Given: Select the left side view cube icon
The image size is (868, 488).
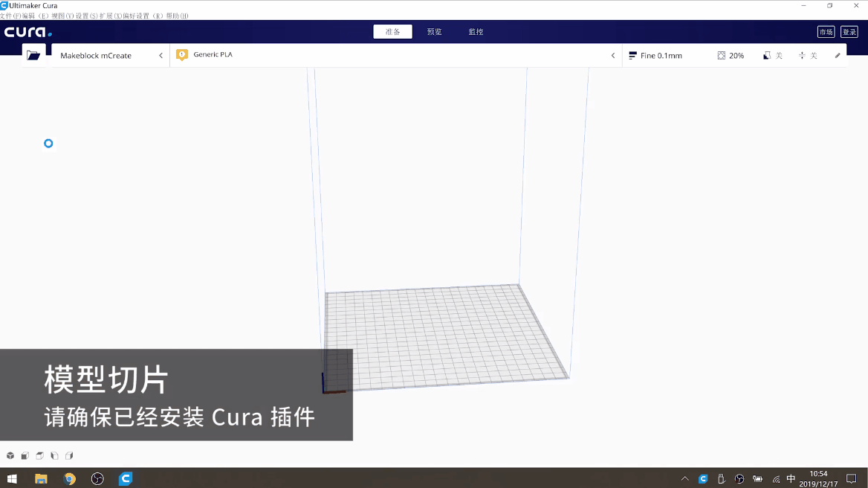Looking at the screenshot, I should pos(54,456).
